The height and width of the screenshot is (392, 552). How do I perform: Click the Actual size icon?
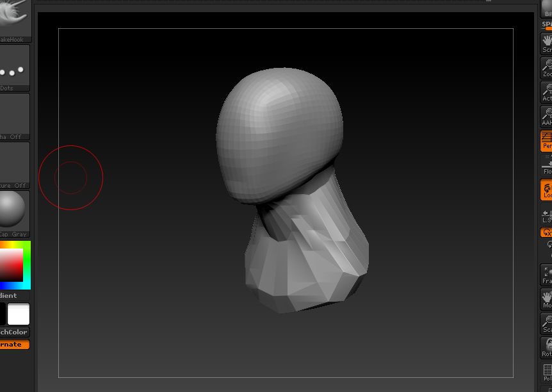(x=546, y=92)
